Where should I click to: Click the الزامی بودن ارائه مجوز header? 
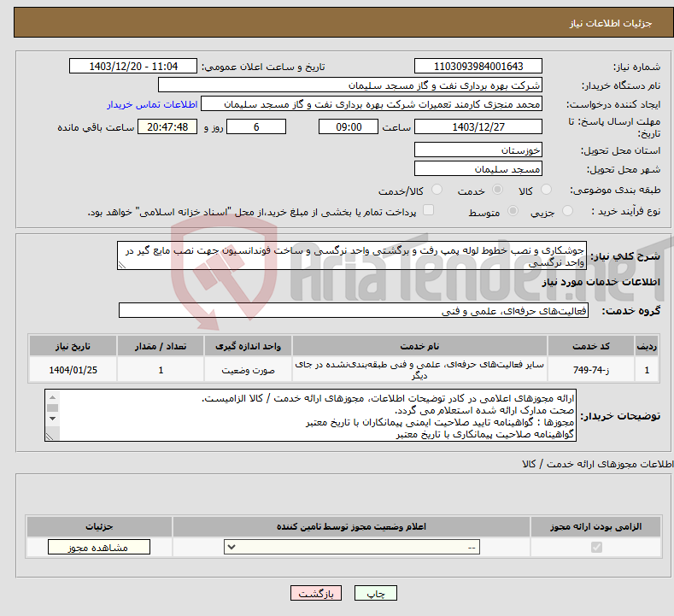pyautogui.click(x=595, y=526)
